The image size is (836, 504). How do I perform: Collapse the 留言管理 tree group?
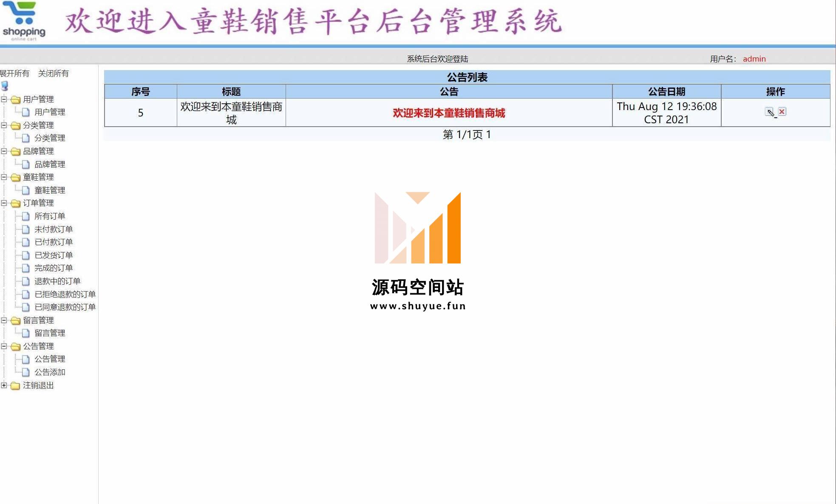[x=4, y=320]
